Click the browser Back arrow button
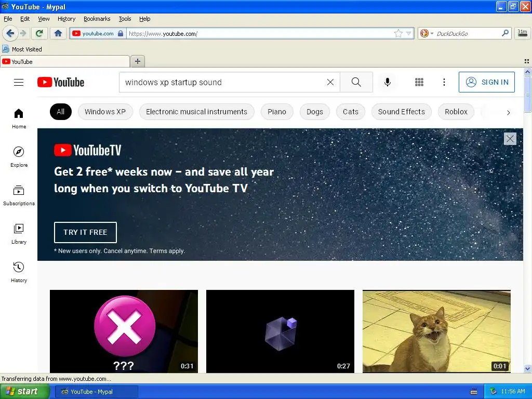This screenshot has width=532, height=399. (10, 33)
